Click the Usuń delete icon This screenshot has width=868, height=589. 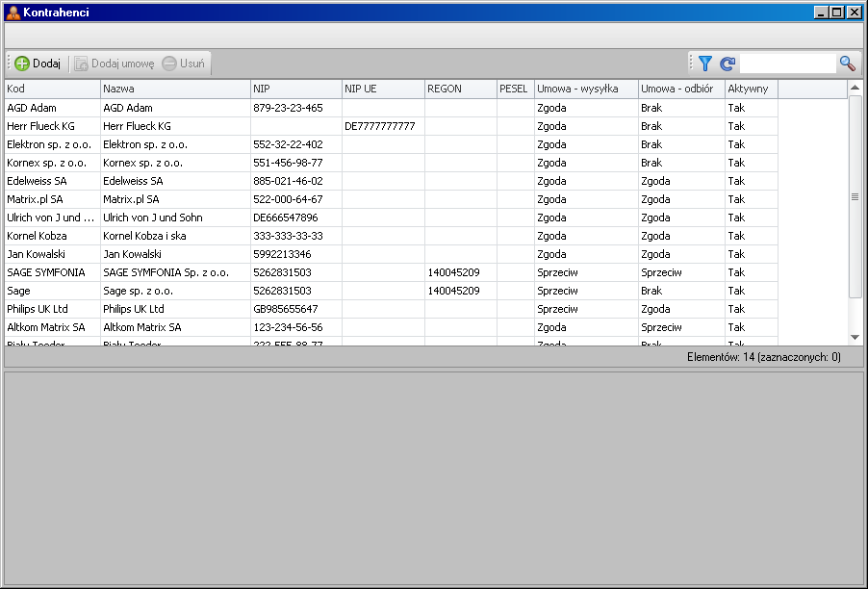coord(169,64)
